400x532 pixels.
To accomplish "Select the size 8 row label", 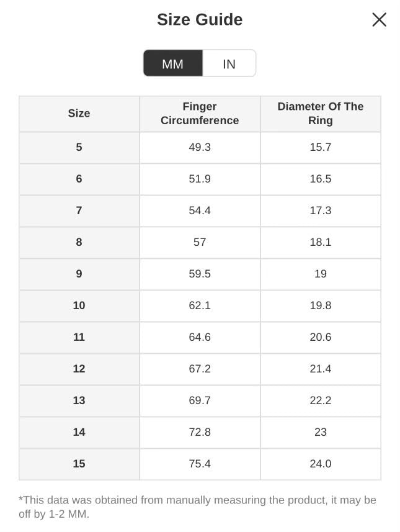I will tap(79, 243).
